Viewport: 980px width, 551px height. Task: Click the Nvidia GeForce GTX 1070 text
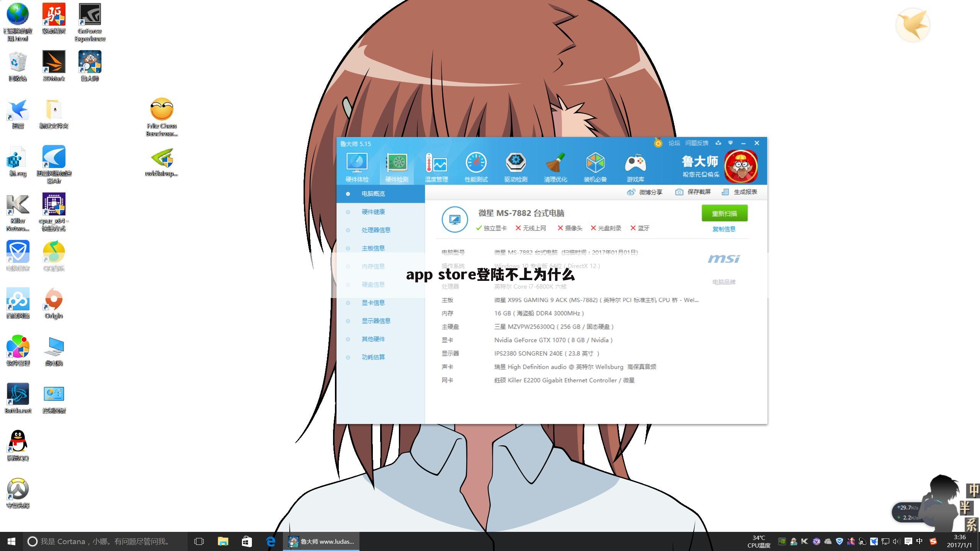553,340
